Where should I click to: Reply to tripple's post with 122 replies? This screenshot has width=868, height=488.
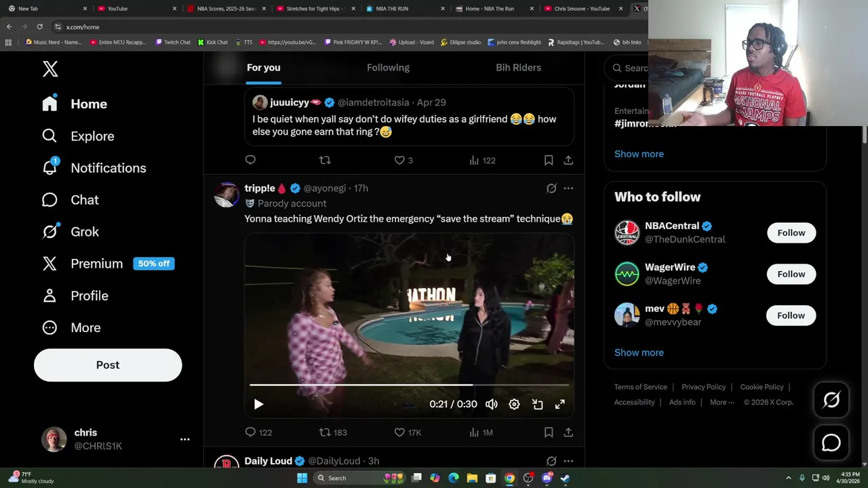[258, 432]
